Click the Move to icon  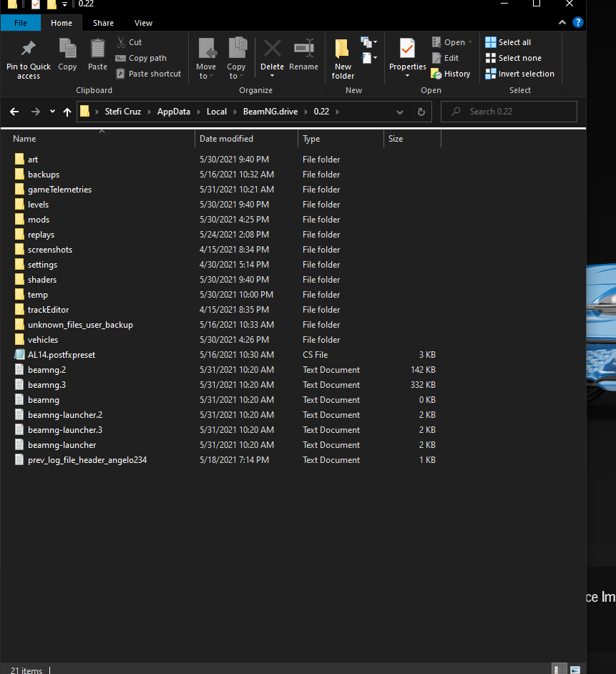pyautogui.click(x=207, y=48)
